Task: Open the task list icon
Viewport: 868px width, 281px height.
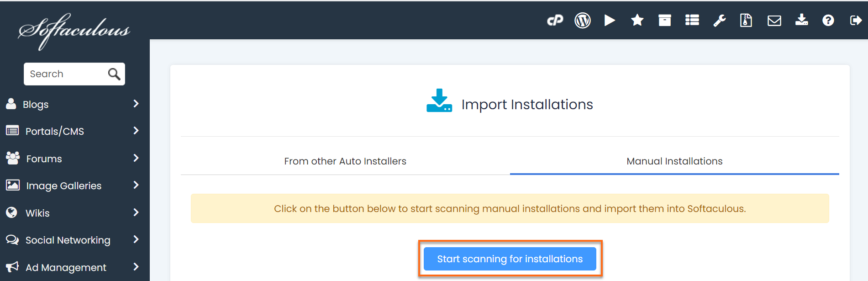Action: 692,21
